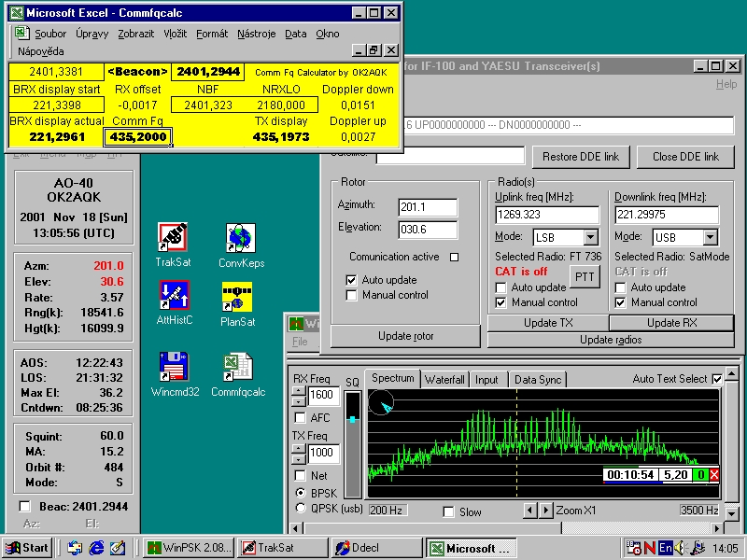The image size is (747, 560).
Task: Uncheck Auto update in the Rotor group
Action: click(352, 280)
